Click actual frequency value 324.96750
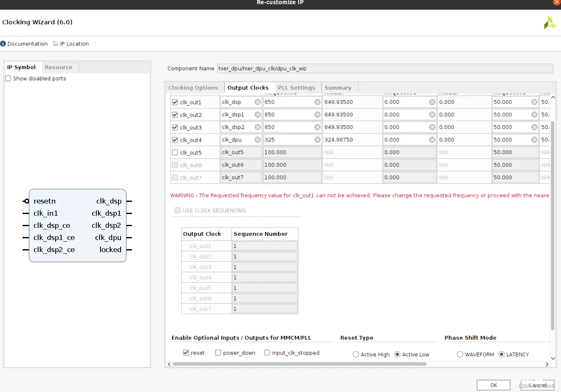The width and height of the screenshot is (561, 392). pyautogui.click(x=339, y=140)
